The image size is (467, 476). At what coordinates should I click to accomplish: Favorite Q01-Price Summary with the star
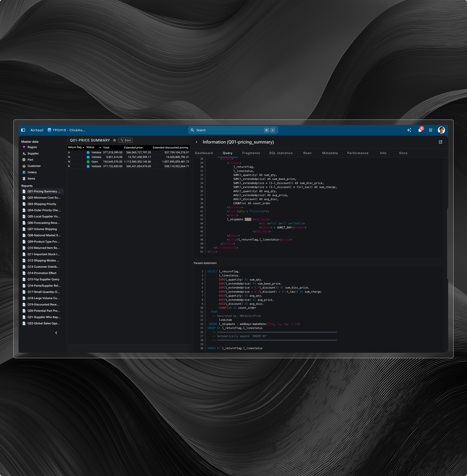click(x=115, y=140)
